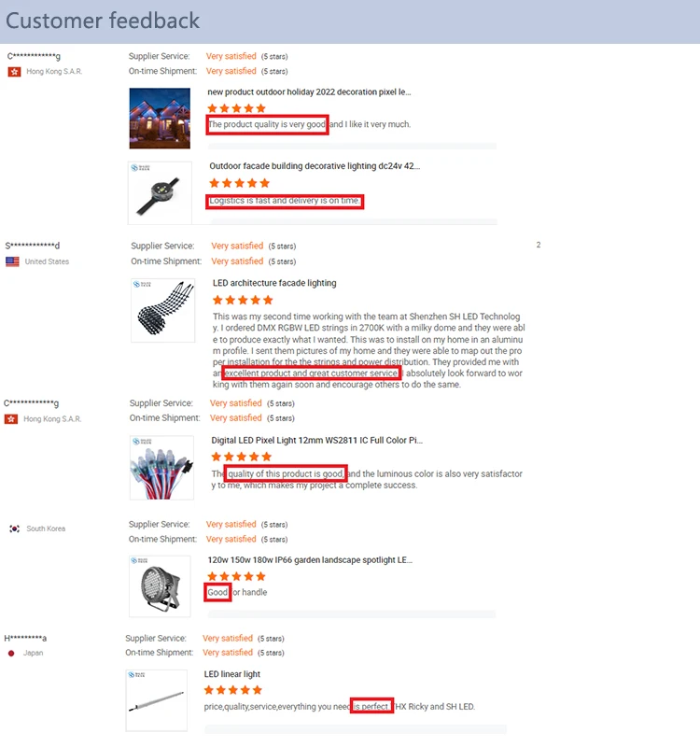Click star rating under LED linear light

233,690
